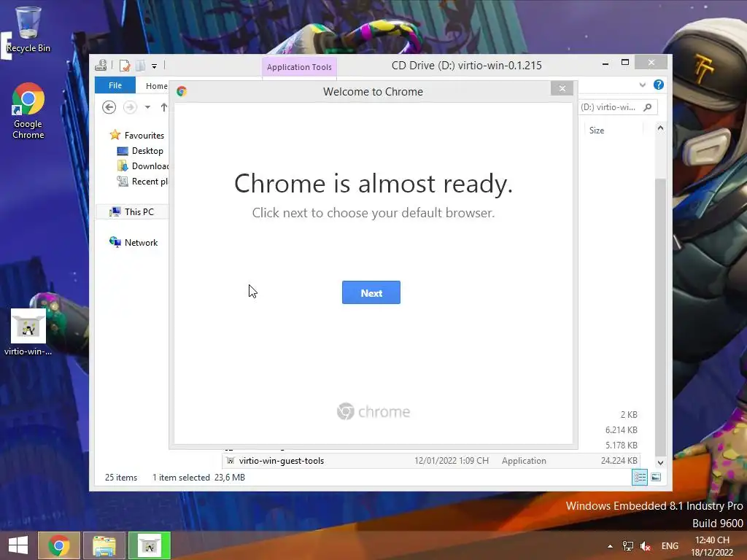
Task: Open Customize Quick Access Toolbar dropdown
Action: tap(154, 66)
